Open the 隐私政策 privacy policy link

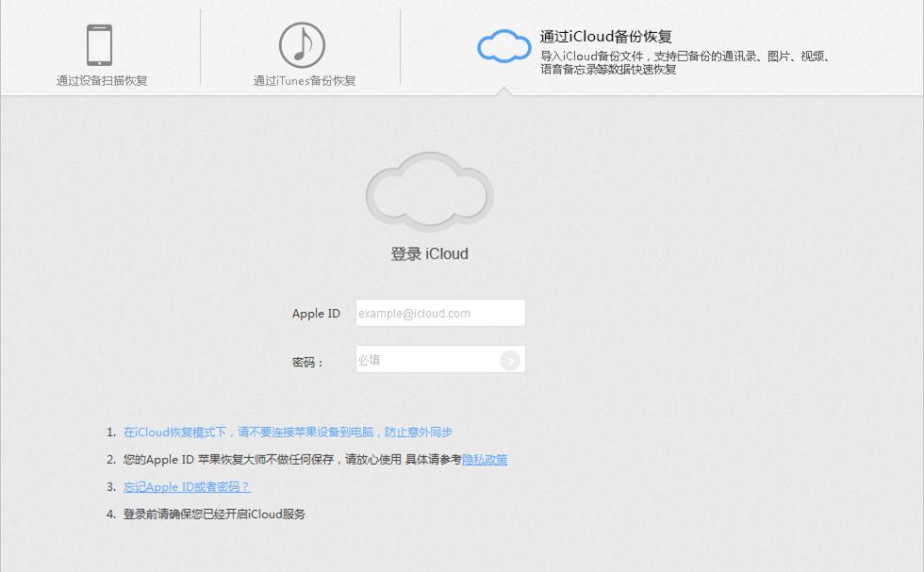click(487, 460)
